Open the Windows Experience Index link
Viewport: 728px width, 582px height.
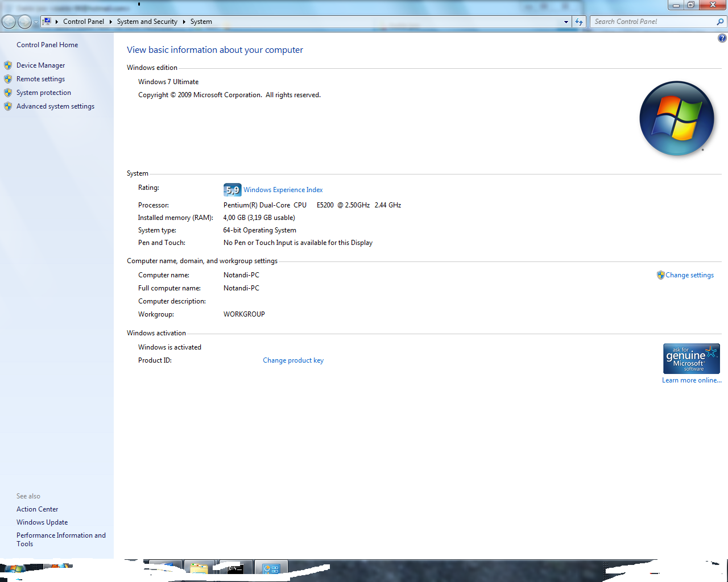(283, 190)
